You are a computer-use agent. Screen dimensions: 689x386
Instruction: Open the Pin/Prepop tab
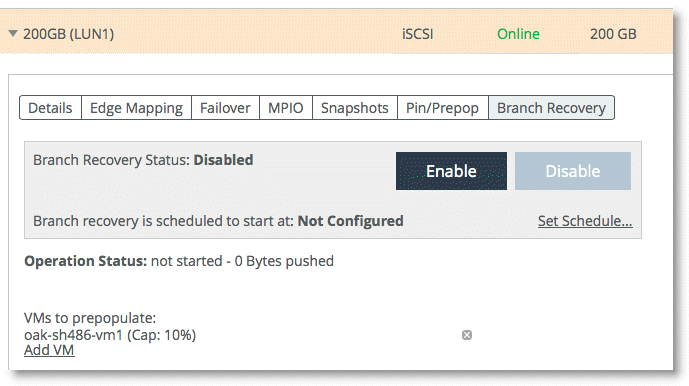[442, 108]
